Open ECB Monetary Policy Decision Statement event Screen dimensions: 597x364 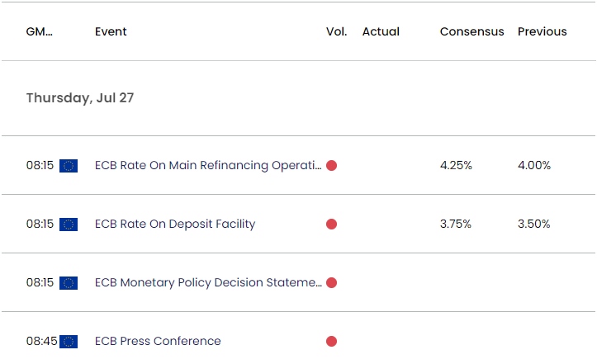[x=208, y=282]
